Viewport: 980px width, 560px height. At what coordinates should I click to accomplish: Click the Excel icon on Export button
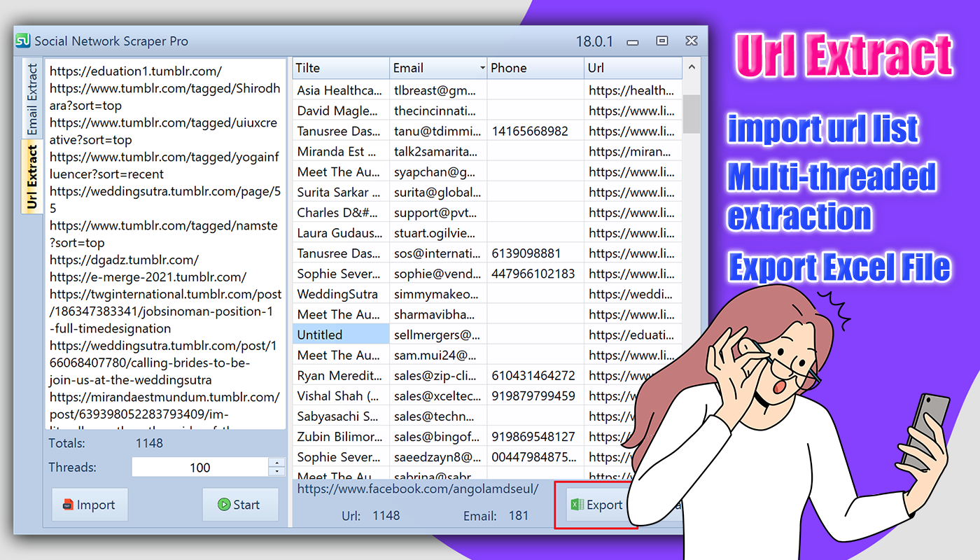pyautogui.click(x=577, y=505)
